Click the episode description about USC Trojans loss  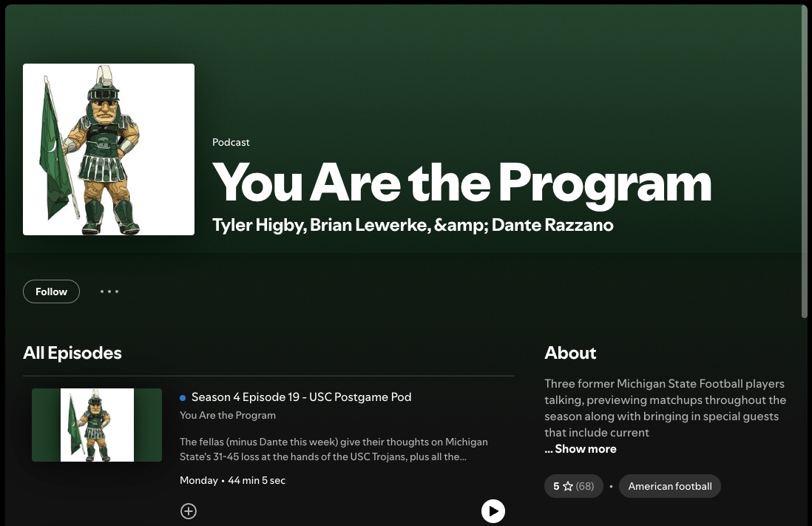pos(334,449)
